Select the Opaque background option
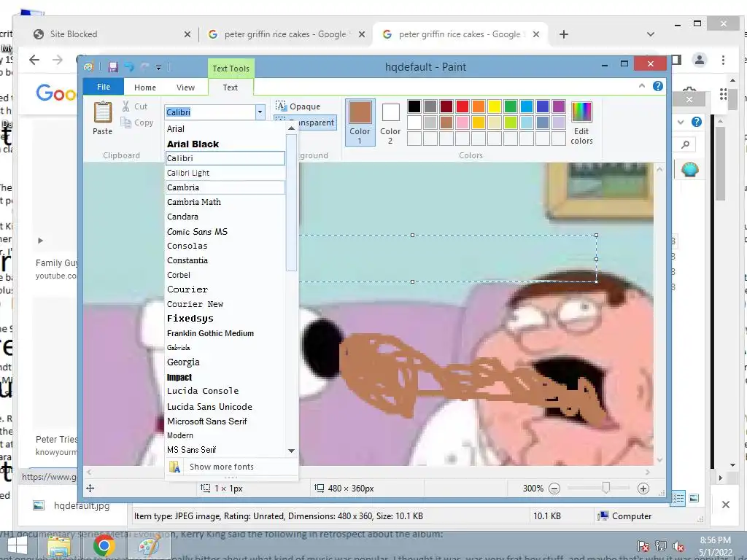Viewport: 747px width, 560px height. pos(298,106)
